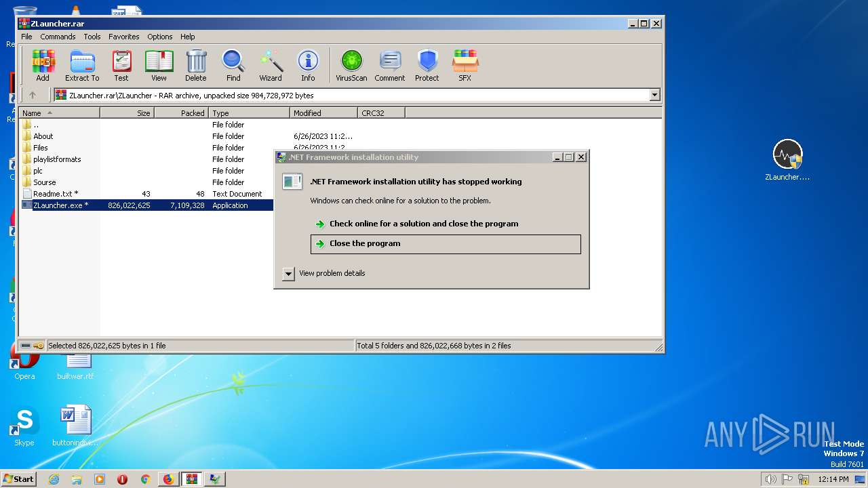Open the File menu
868x488 pixels.
(26, 37)
